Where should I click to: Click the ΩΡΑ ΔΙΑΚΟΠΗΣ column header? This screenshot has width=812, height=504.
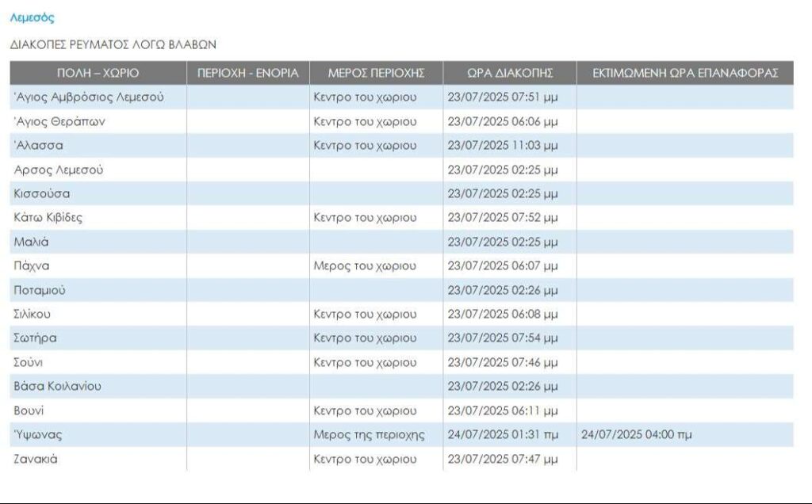point(509,73)
